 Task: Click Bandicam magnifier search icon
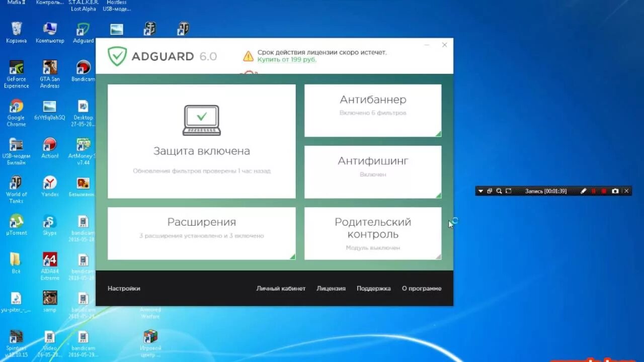(x=499, y=191)
